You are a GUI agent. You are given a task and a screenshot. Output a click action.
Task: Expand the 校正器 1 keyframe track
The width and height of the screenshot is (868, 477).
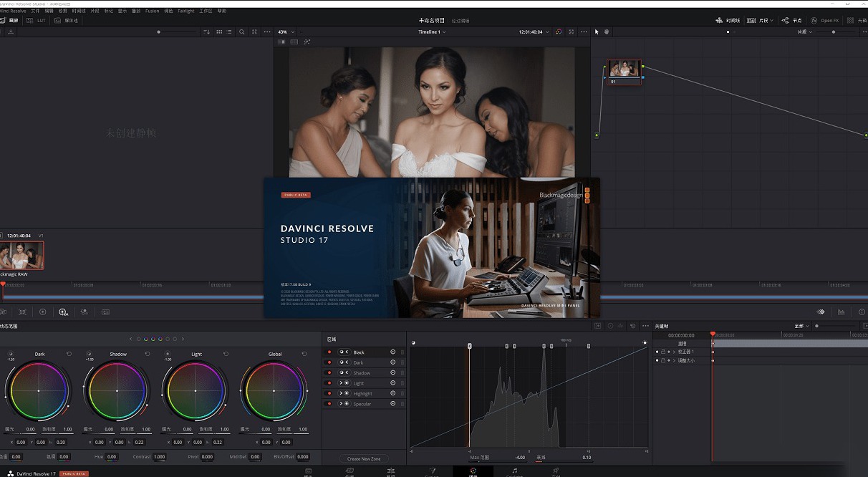673,352
